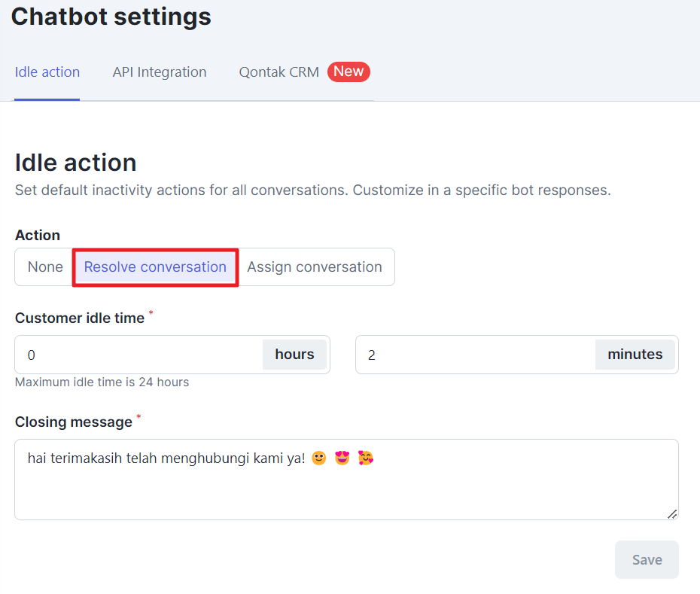Focus the idle hours input field

pos(138,355)
